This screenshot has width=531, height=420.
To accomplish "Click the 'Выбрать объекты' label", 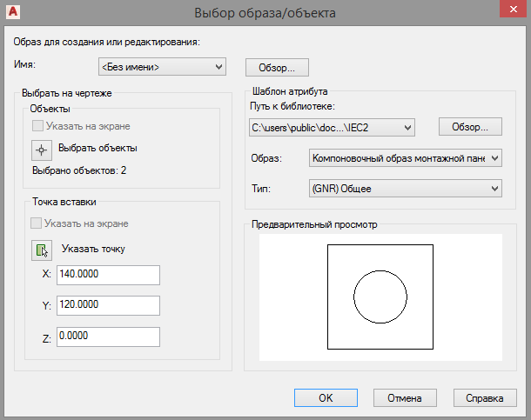I will point(97,148).
